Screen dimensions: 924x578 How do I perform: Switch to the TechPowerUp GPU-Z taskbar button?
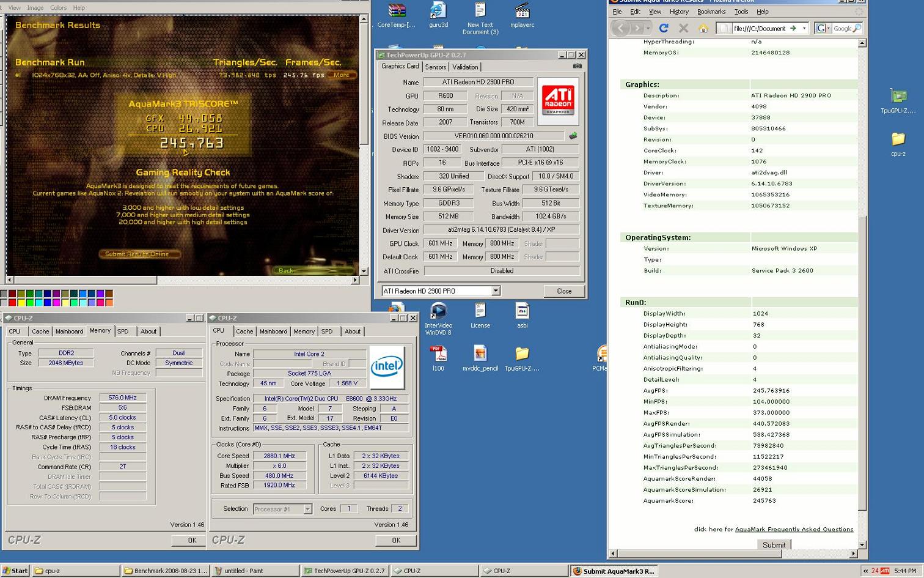[x=345, y=571]
